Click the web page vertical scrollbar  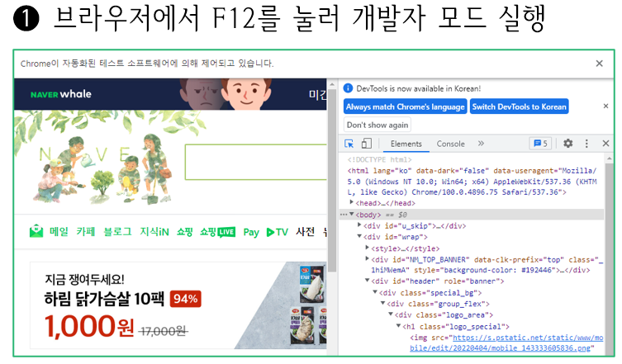332,181
